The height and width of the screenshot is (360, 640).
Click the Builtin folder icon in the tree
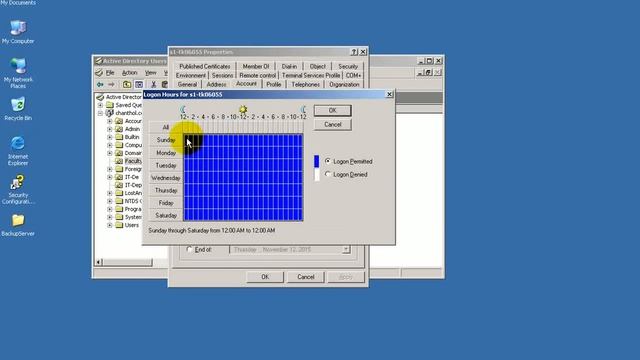119,137
